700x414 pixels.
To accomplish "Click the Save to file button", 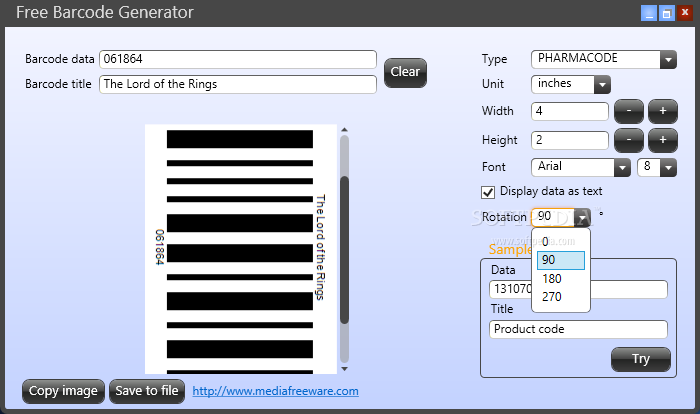I will (147, 392).
